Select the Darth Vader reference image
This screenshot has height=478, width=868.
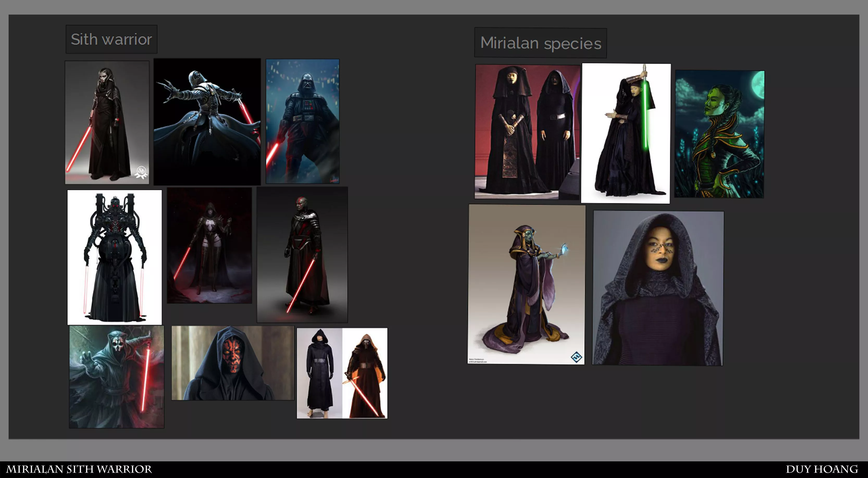[302, 121]
